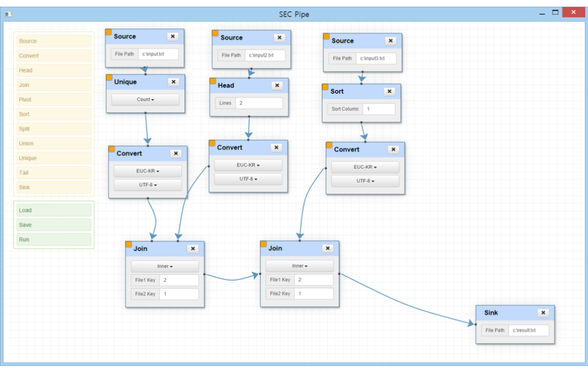Close the Source node containing c:\input3.txt
Viewport: 588px width, 372px height.
click(391, 41)
